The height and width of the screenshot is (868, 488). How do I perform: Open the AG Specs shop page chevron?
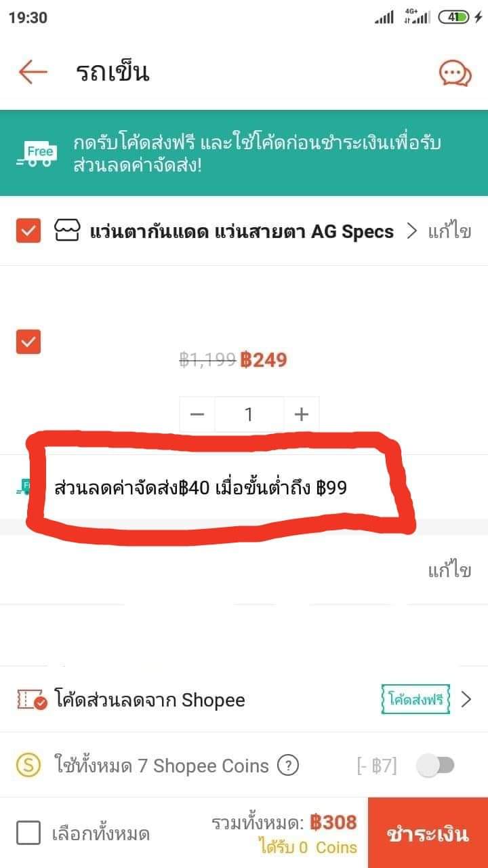pos(411,231)
